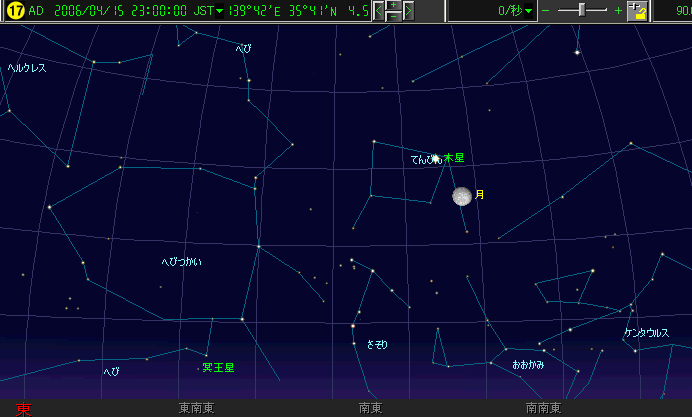This screenshot has height=417, width=692.
Task: Select the へびつかい (Ophiuchus) constellation label
Action: (x=181, y=262)
